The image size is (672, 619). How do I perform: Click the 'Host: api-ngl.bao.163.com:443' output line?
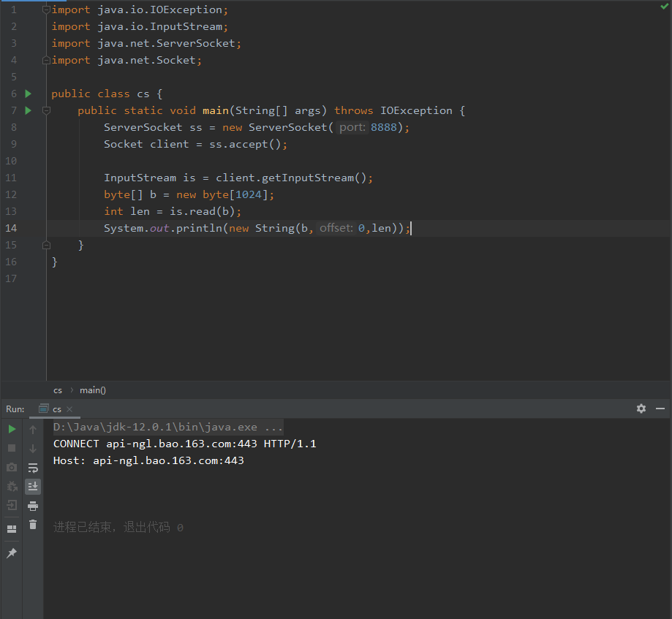click(x=148, y=460)
